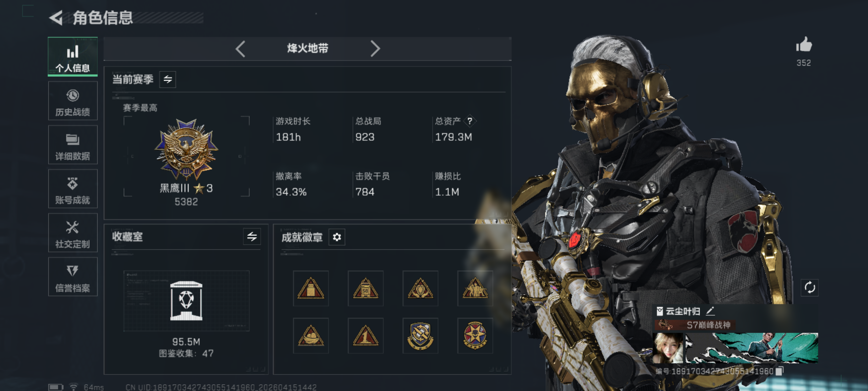The image size is (868, 391).
Task: Select the 账号成就 sidebar tab
Action: 73,189
